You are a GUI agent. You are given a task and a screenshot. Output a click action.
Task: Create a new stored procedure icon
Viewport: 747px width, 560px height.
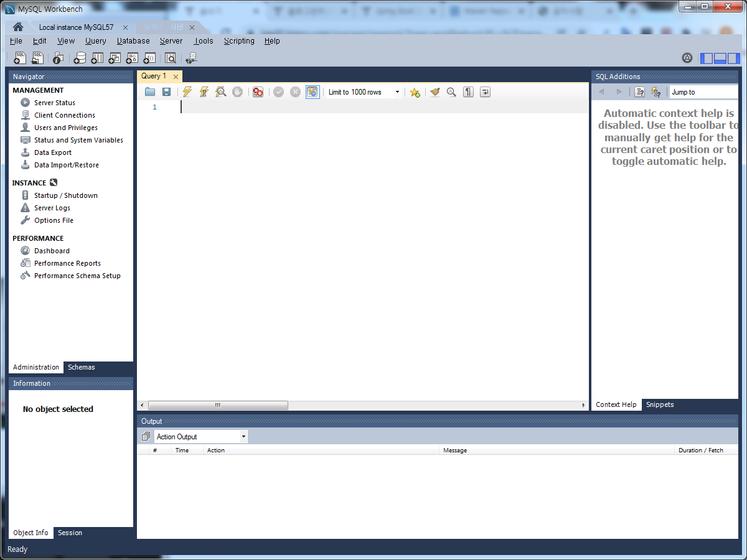click(x=132, y=58)
